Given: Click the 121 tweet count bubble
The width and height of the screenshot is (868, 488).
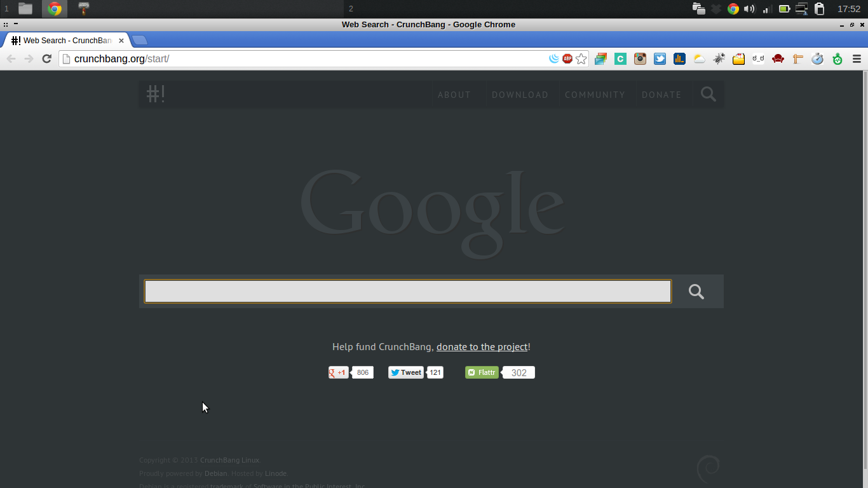Looking at the screenshot, I should [435, 372].
